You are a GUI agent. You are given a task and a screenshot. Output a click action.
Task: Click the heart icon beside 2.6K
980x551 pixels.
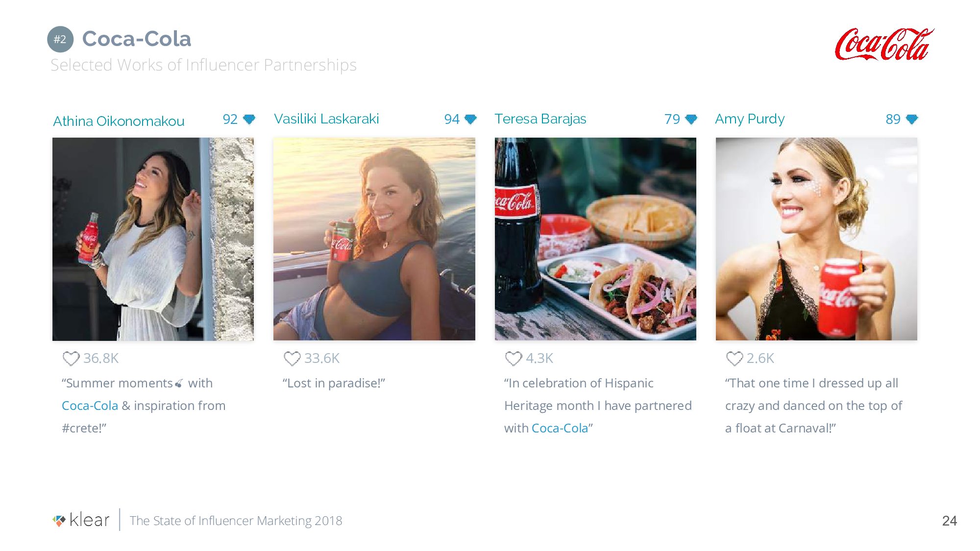(735, 359)
